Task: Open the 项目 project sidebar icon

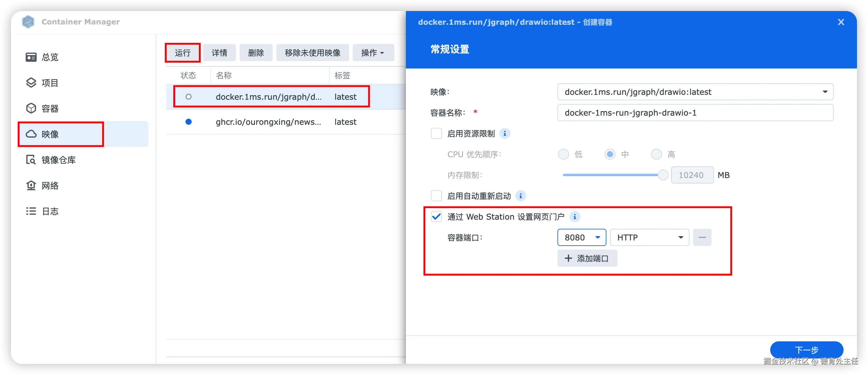Action: (x=31, y=83)
